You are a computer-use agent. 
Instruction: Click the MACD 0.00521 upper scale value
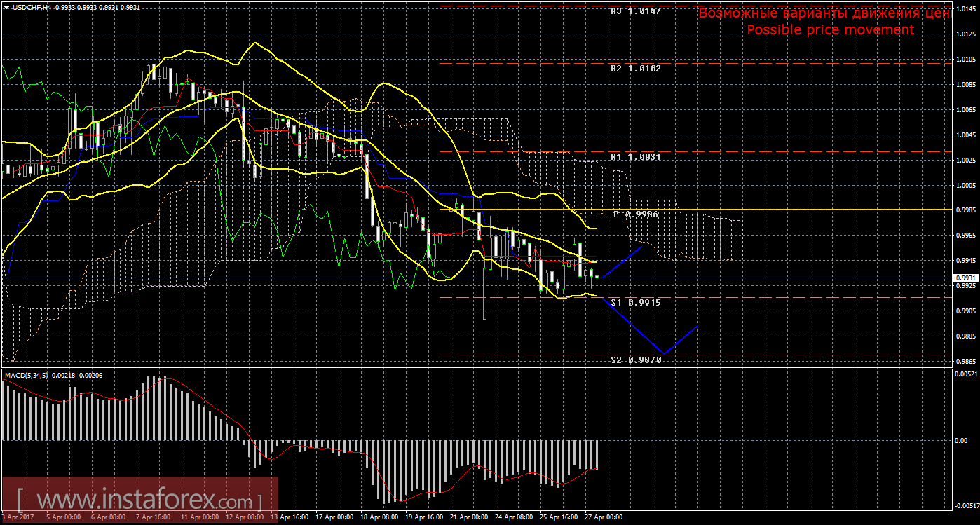coord(965,374)
